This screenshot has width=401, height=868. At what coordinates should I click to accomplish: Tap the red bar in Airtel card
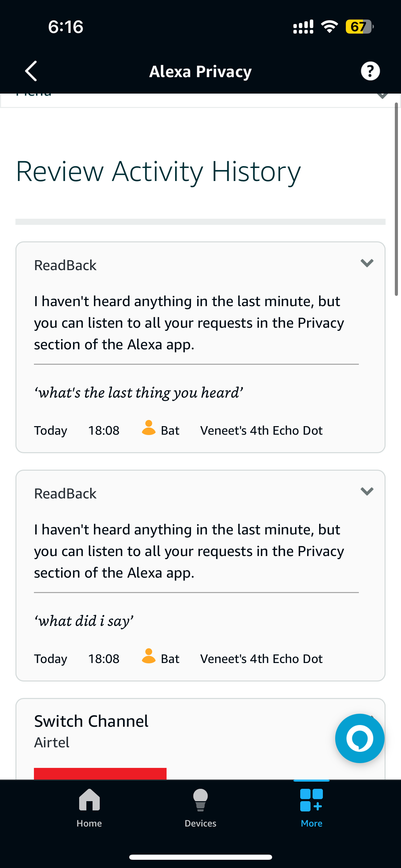(x=100, y=773)
